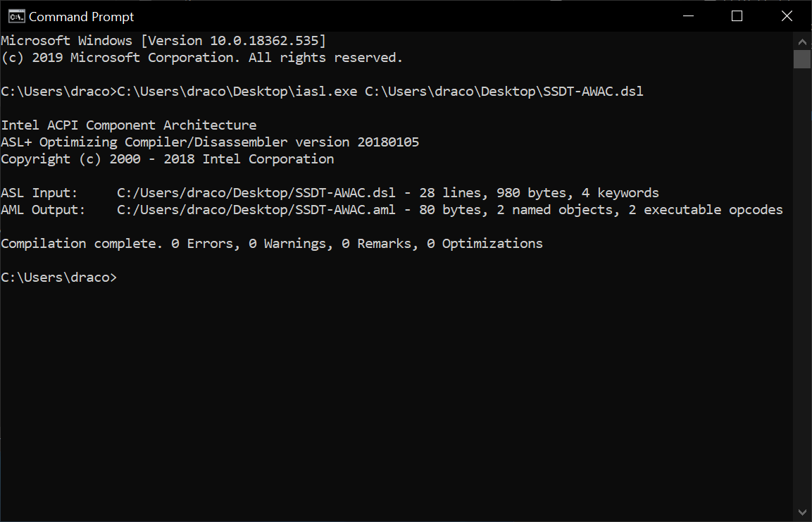The width and height of the screenshot is (812, 522).
Task: Click the 2019 Microsoft Corporation copyright line
Action: (x=202, y=58)
